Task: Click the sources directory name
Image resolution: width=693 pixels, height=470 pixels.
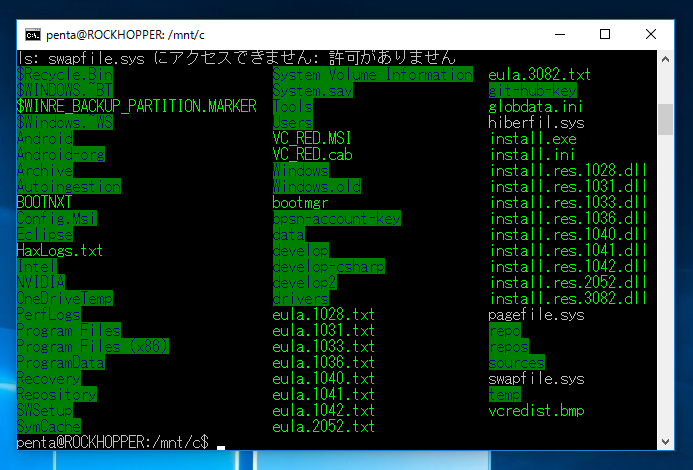Action: 517,363
